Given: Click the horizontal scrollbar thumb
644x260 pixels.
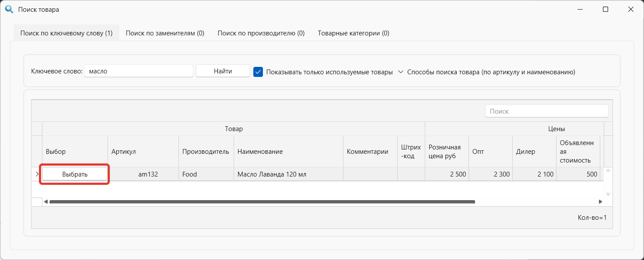Looking at the screenshot, I should click(x=262, y=202).
